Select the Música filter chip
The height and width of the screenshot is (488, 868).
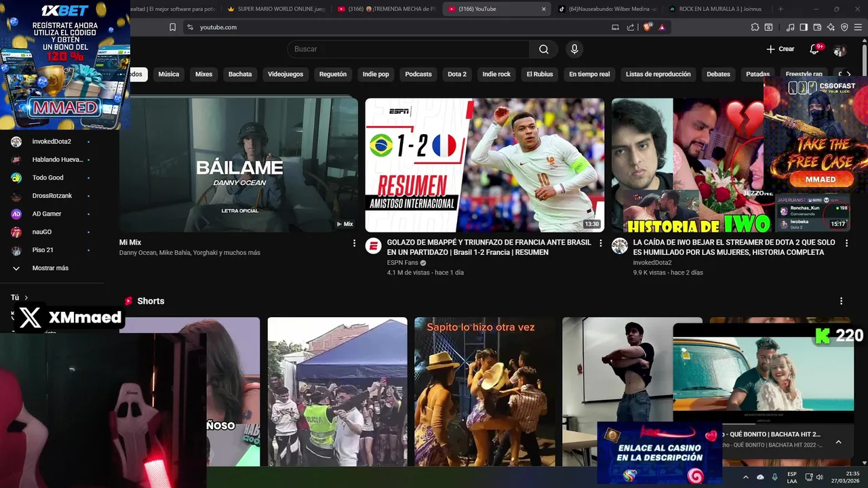(169, 74)
